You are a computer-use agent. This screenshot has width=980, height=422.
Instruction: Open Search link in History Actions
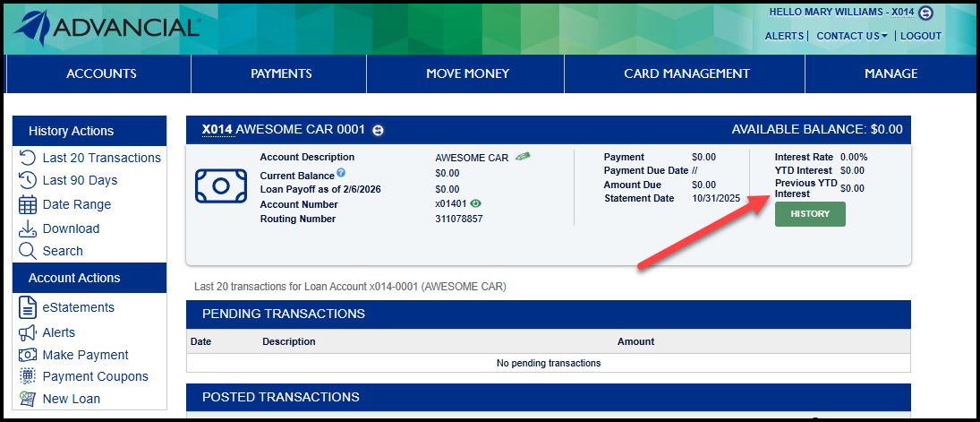click(63, 251)
